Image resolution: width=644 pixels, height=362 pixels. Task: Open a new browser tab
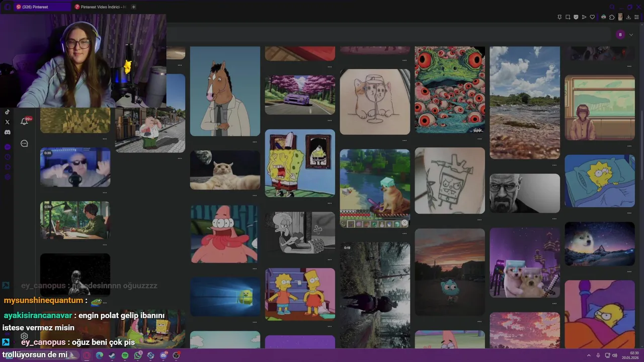coord(134,7)
